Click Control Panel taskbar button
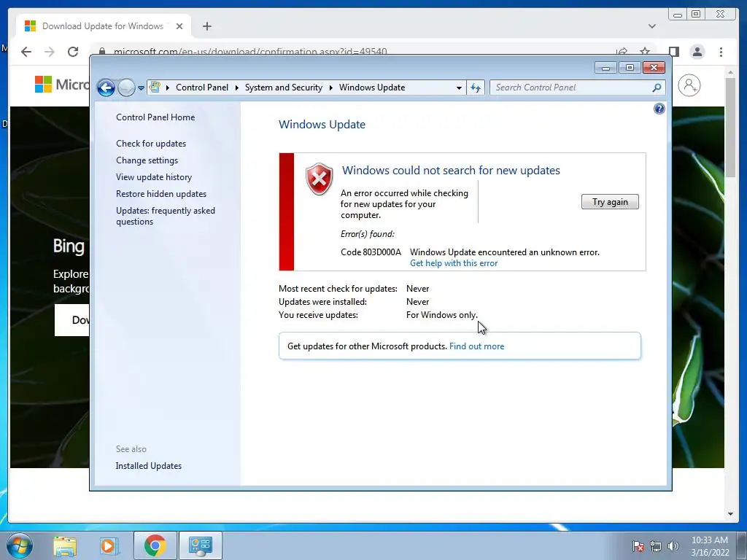The width and height of the screenshot is (747, 560). (200, 545)
